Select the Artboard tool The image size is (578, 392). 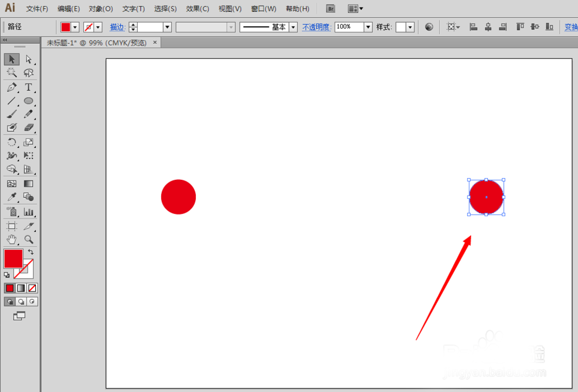12,226
